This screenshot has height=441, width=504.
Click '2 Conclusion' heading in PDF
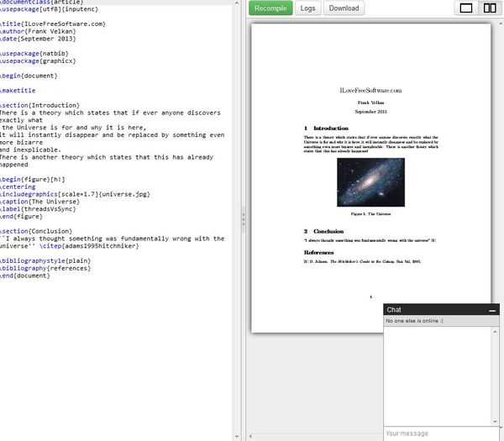(323, 232)
